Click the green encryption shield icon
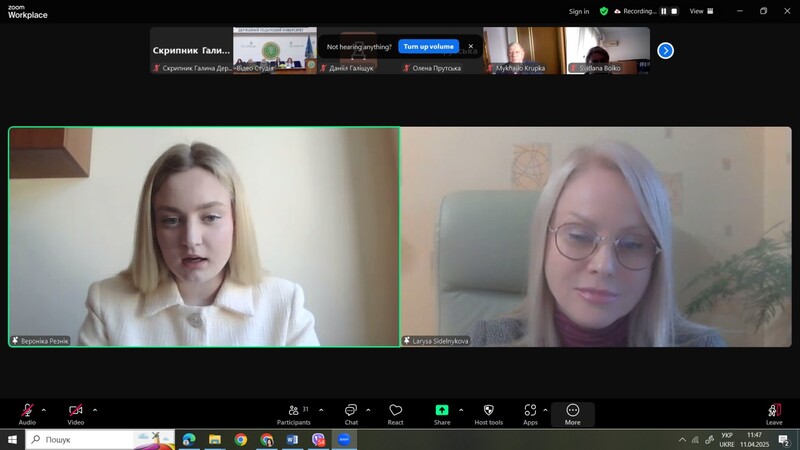Image resolution: width=800 pixels, height=450 pixels. tap(604, 11)
